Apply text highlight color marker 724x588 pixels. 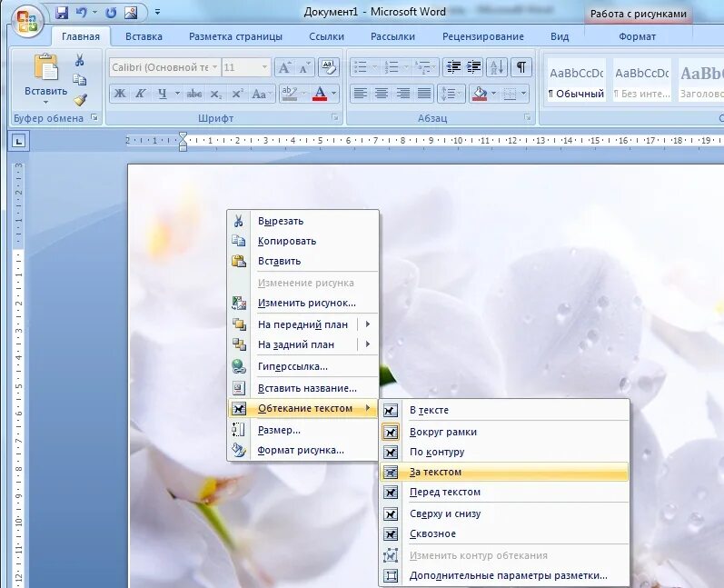click(x=290, y=94)
